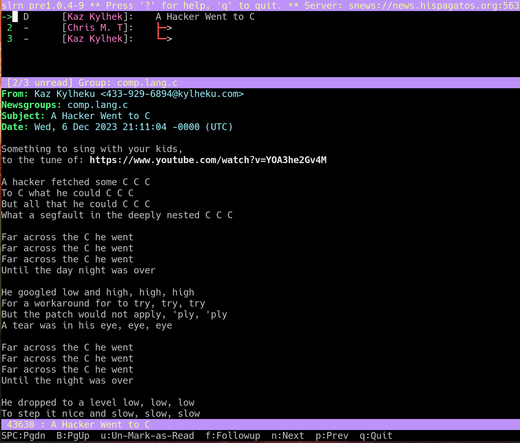The image size is (520, 443).
Task: Click the row number 2 in thread list
Action: point(9,28)
